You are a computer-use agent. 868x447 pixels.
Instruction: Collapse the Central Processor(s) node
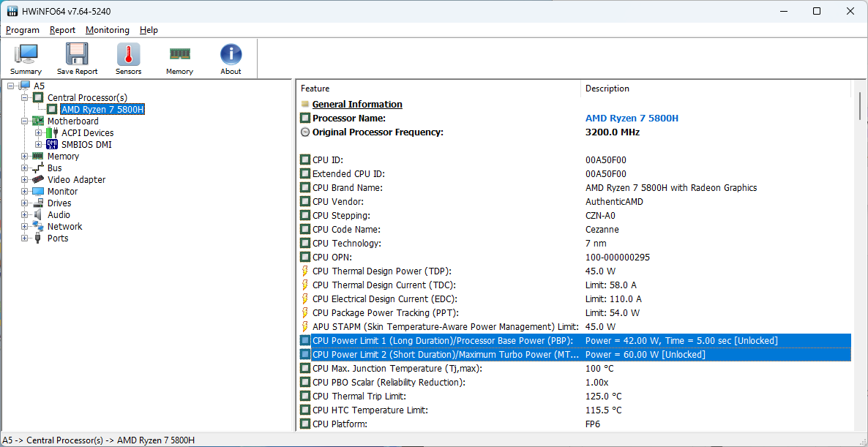tap(24, 97)
